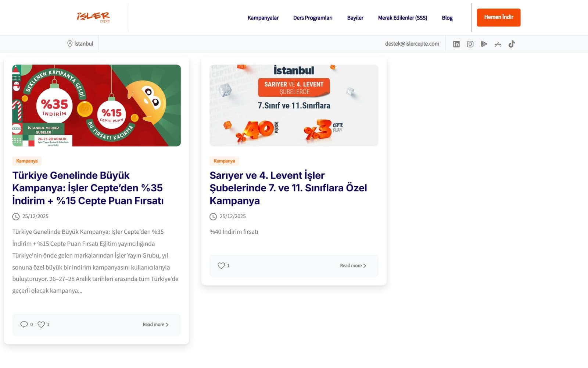Click the destek@islercepte.com email link
The height and width of the screenshot is (368, 588).
pos(412,44)
